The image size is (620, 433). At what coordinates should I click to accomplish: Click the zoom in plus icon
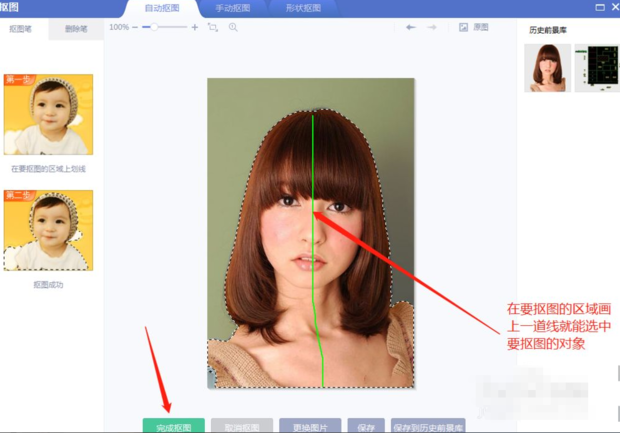(x=195, y=27)
